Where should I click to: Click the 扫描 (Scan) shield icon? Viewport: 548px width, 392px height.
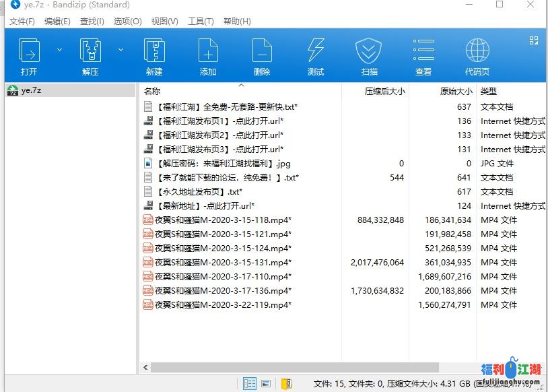[369, 57]
